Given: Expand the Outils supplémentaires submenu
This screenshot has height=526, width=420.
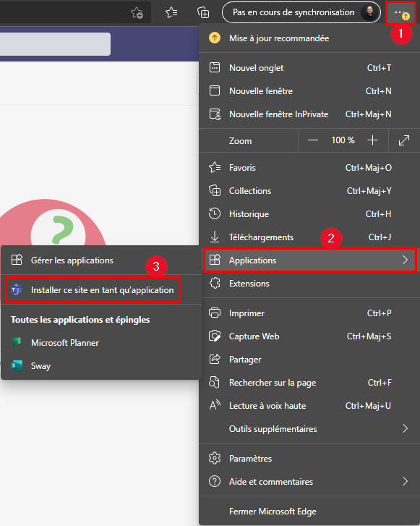Looking at the screenshot, I should coord(405,428).
